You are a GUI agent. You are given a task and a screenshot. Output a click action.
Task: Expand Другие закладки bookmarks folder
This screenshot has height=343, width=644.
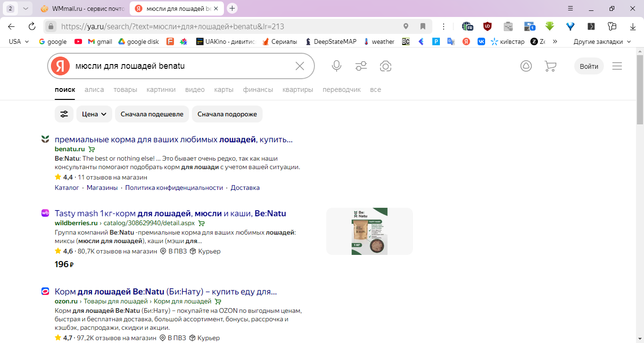click(602, 41)
